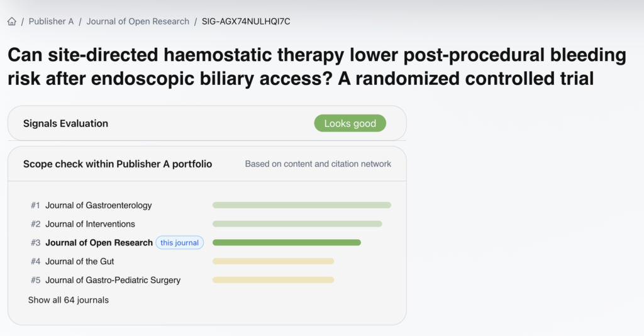Click the Journal of Gastroenterology score bar
644x336 pixels.
(302, 205)
